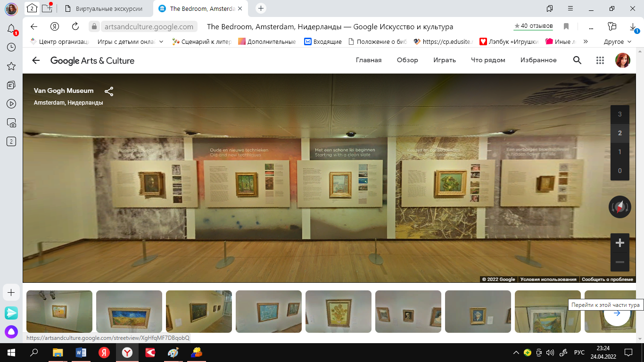Screen dimensions: 644x362
Task: Open the Играть navigation item
Action: (x=445, y=60)
